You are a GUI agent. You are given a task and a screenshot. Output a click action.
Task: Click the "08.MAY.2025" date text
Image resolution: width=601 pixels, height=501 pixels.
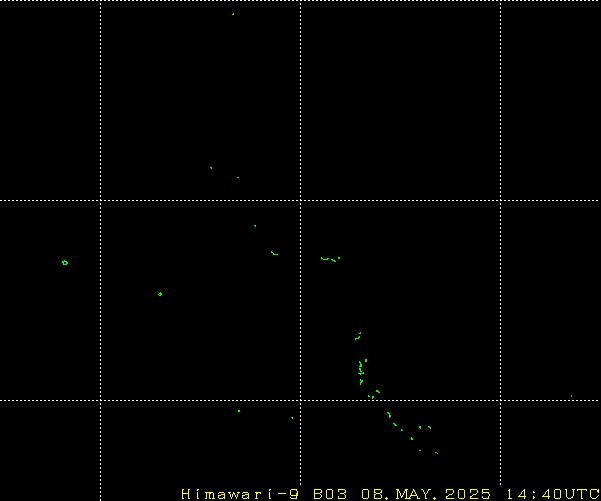tap(426, 494)
